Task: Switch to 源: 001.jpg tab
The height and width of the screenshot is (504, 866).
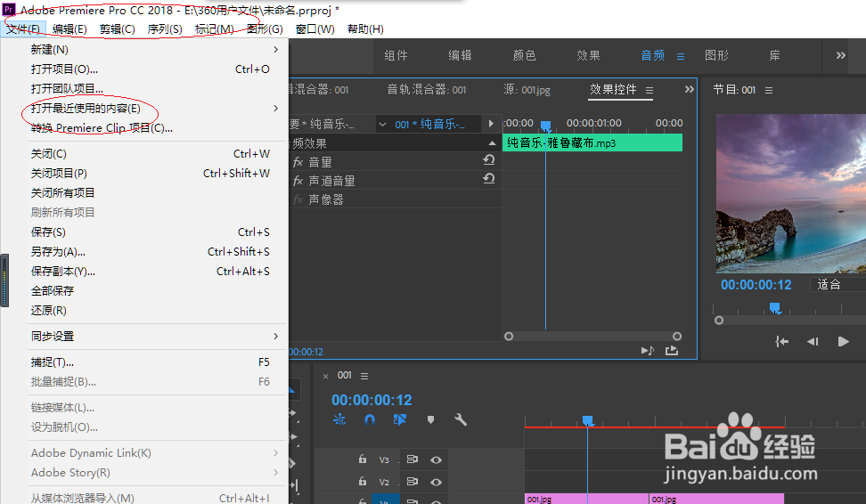Action: 527,89
